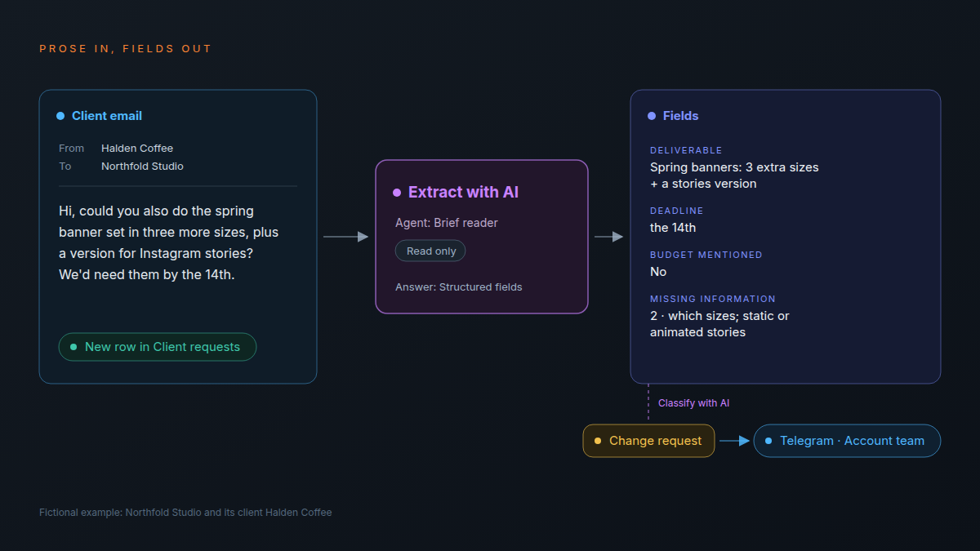
Task: Click sender name 'Halden Coffee'
Action: (x=137, y=149)
